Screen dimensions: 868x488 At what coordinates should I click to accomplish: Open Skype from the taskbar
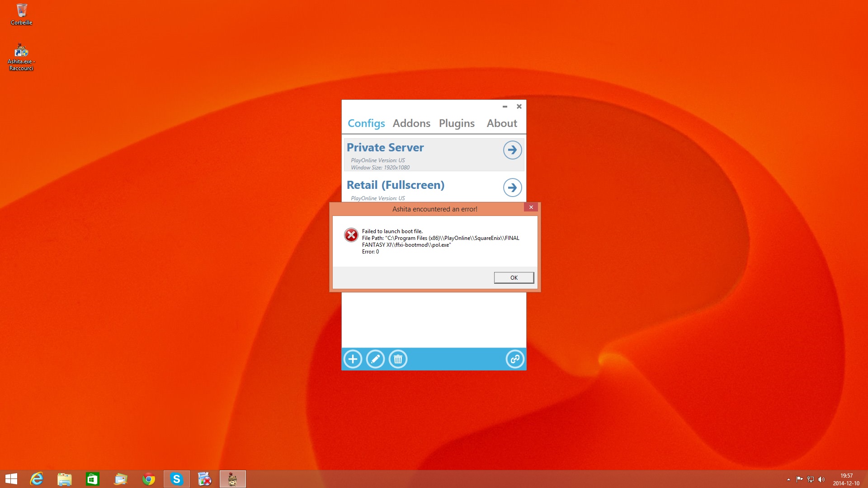click(177, 479)
